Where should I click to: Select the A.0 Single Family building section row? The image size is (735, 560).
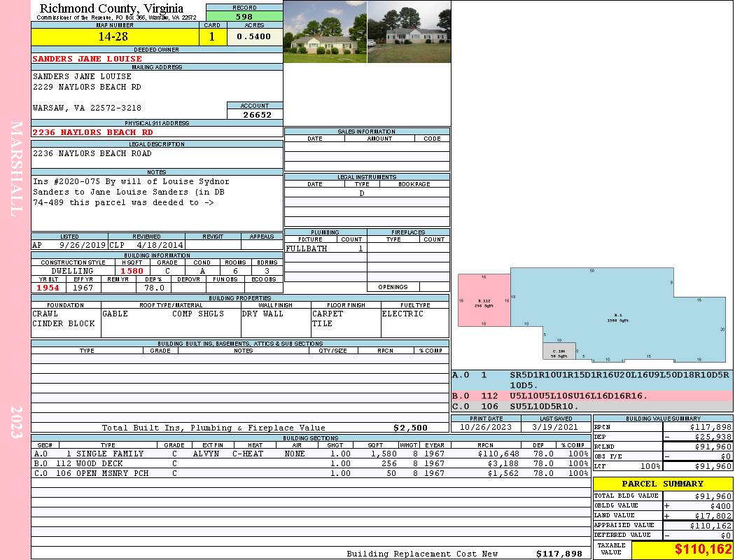(311, 454)
